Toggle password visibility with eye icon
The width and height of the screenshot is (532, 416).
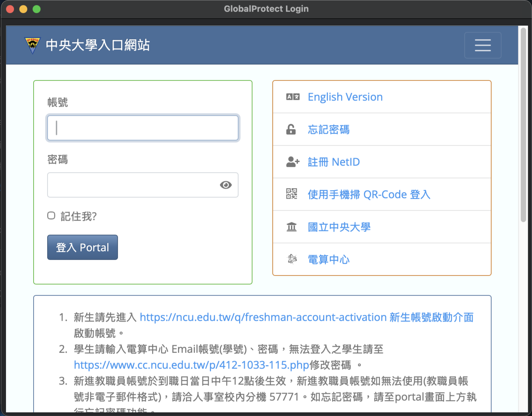pos(225,185)
